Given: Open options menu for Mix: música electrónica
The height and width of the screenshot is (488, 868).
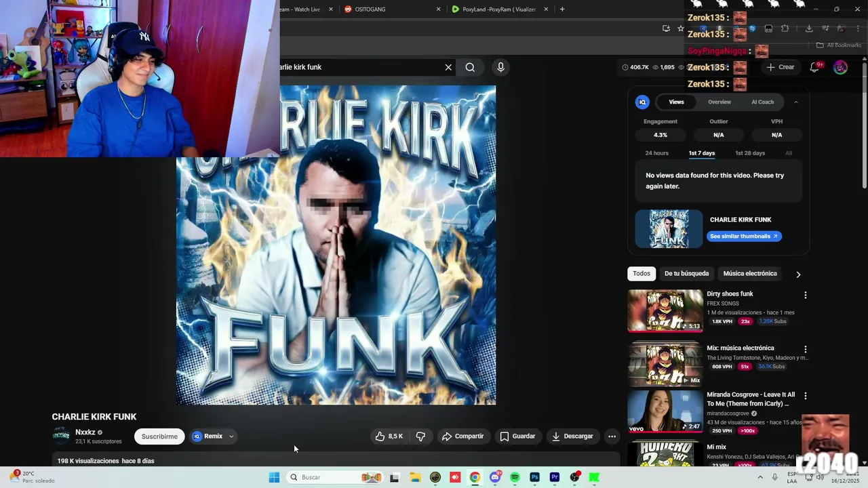Looking at the screenshot, I should click(806, 350).
